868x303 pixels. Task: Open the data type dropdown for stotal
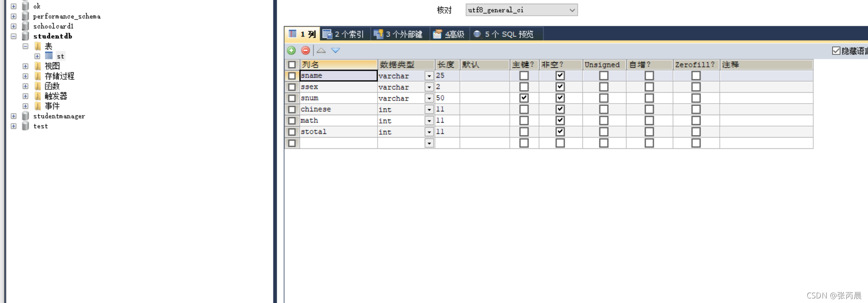429,132
